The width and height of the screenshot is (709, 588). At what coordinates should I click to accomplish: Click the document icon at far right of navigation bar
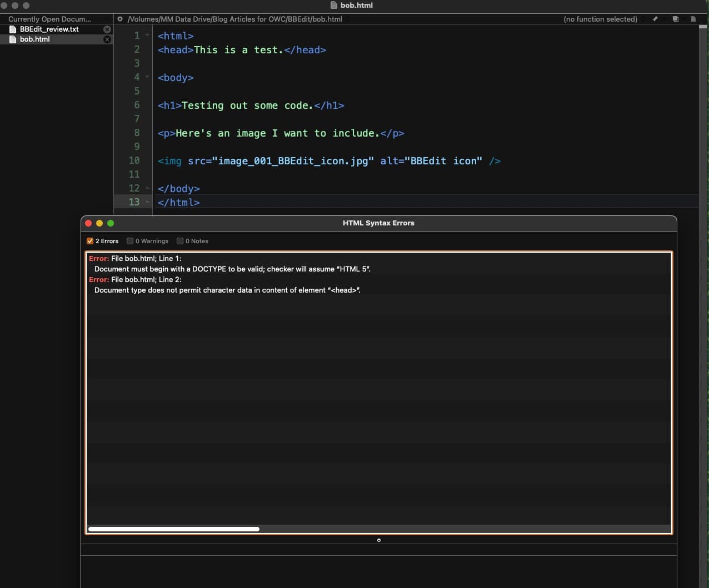pos(693,19)
